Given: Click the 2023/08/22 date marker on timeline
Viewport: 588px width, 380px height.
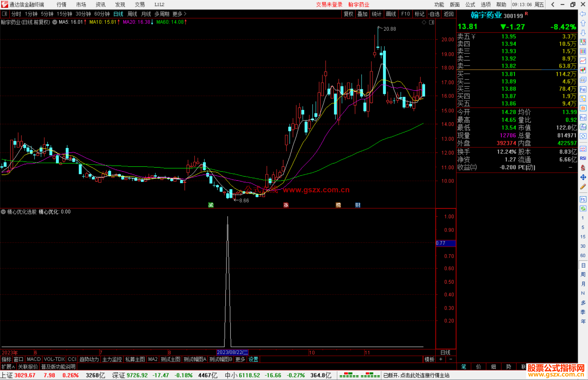Looking at the screenshot, I should tap(232, 352).
